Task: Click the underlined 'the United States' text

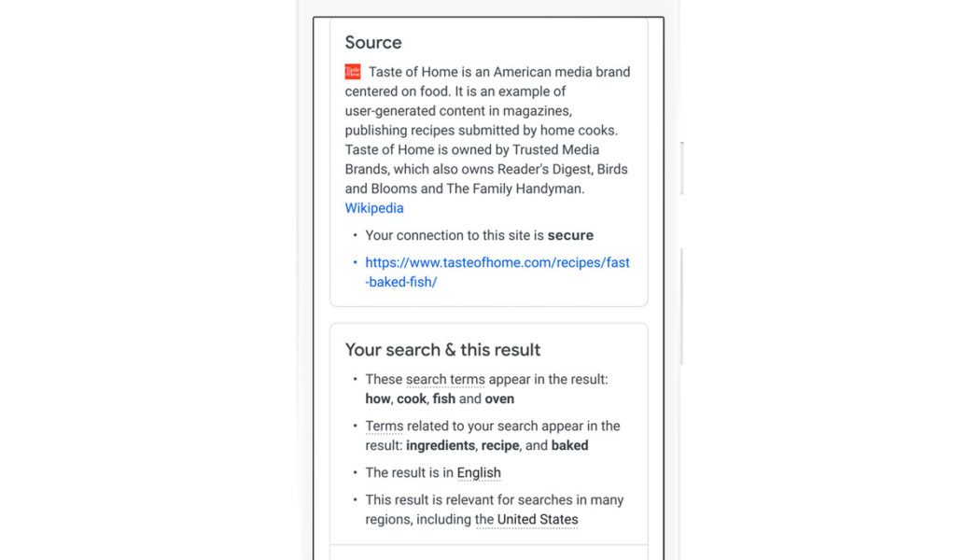Action: 527,519
